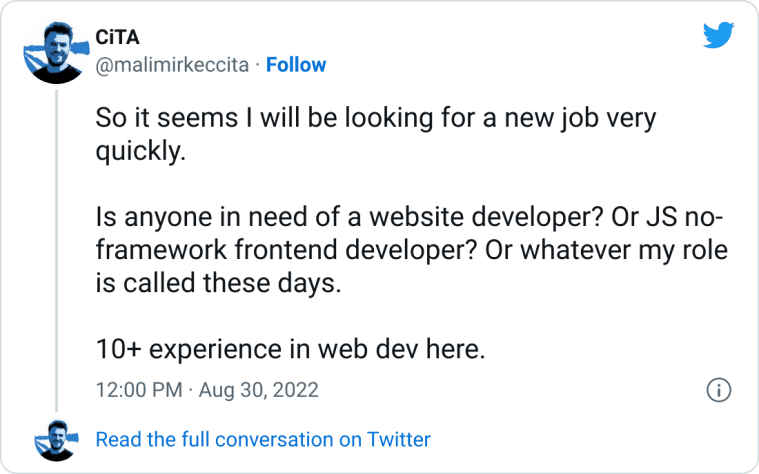Open the tweet info circle icon
This screenshot has height=474, width=759.
[719, 390]
